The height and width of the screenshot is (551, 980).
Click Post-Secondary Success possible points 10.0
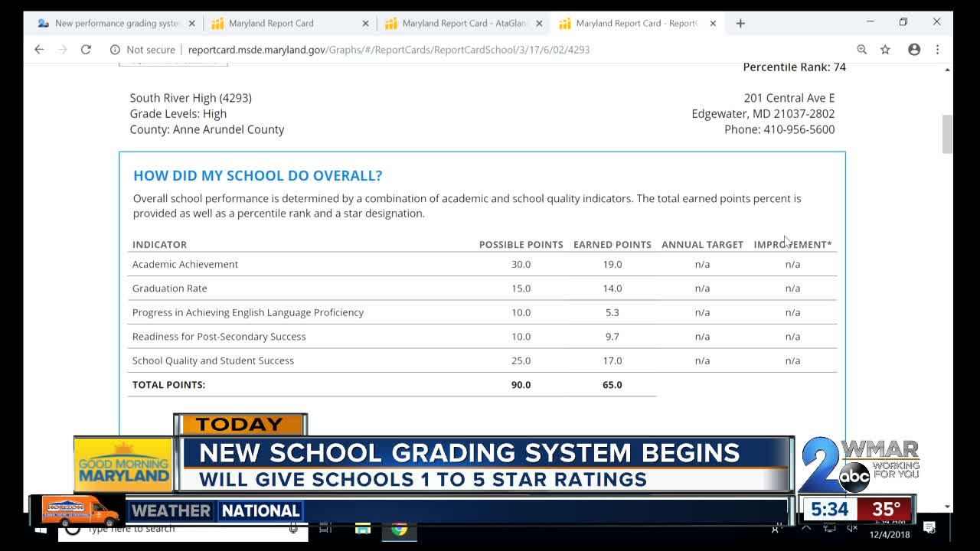(521, 336)
